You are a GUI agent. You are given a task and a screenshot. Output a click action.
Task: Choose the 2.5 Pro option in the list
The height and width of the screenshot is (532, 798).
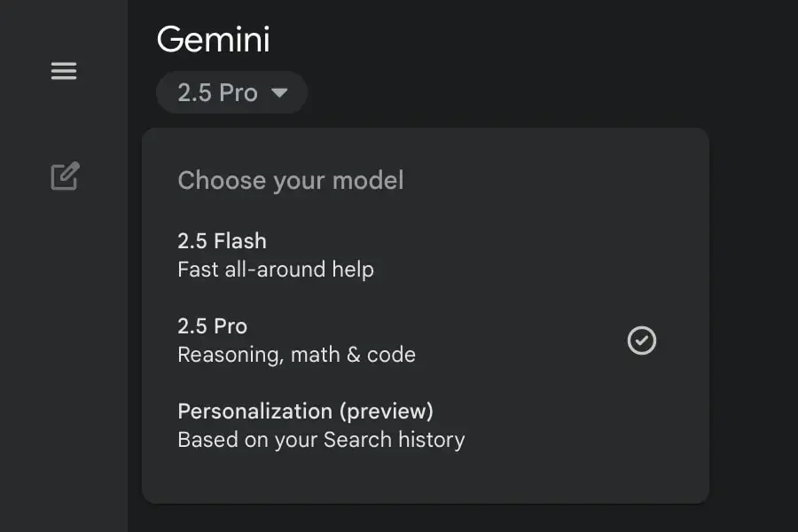click(355, 340)
